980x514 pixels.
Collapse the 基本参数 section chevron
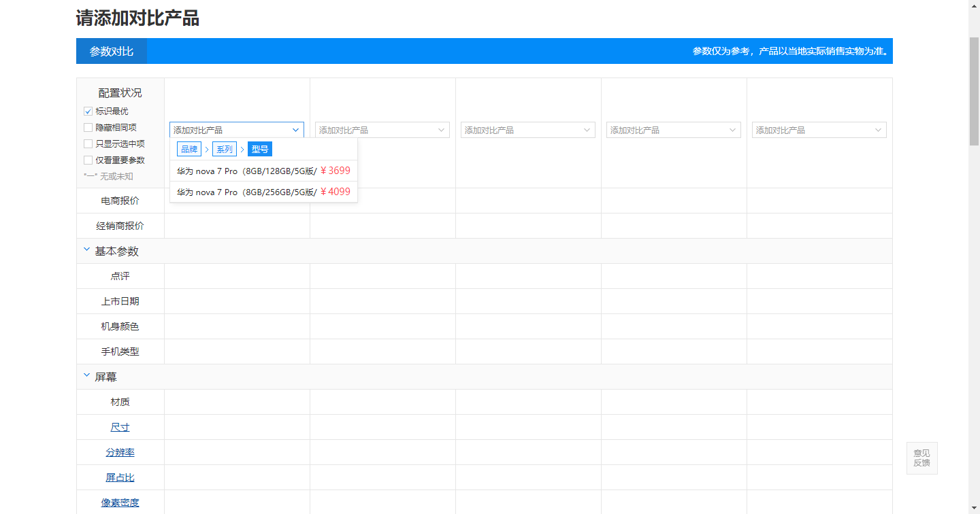[x=86, y=250]
